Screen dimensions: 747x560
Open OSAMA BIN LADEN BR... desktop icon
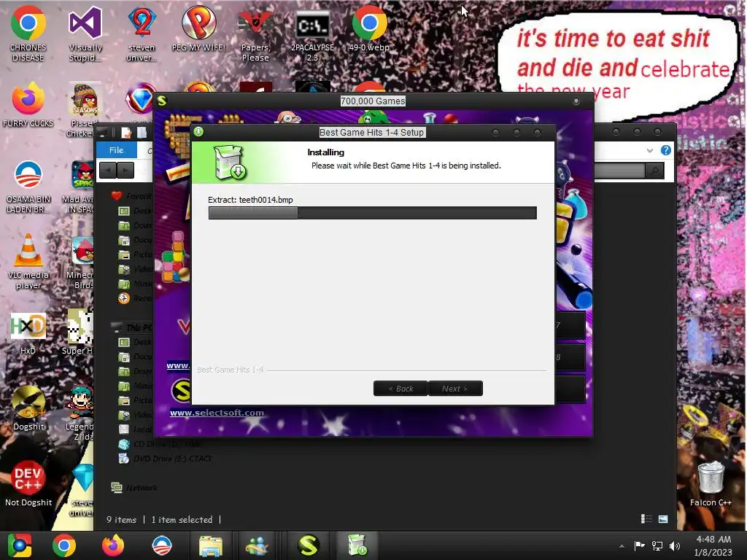[x=28, y=186]
